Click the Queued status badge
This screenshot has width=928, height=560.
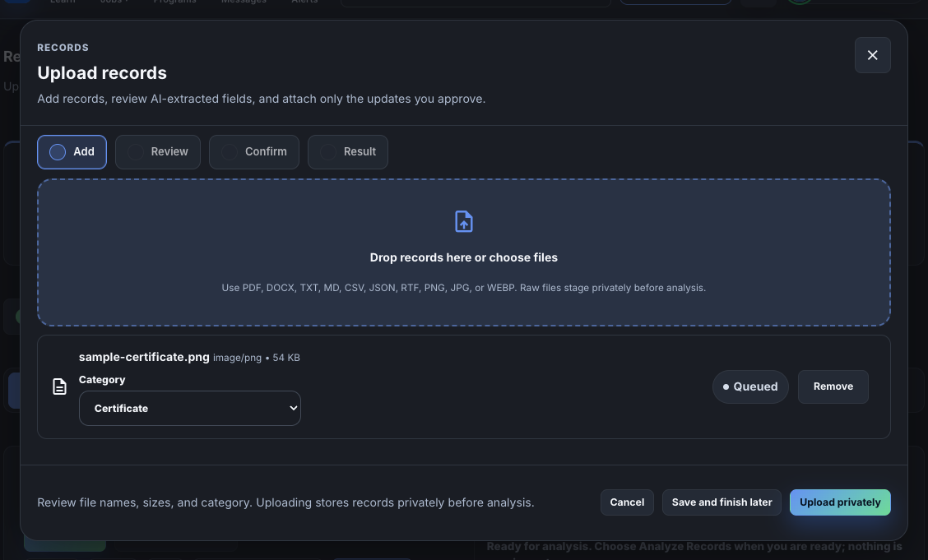click(749, 386)
